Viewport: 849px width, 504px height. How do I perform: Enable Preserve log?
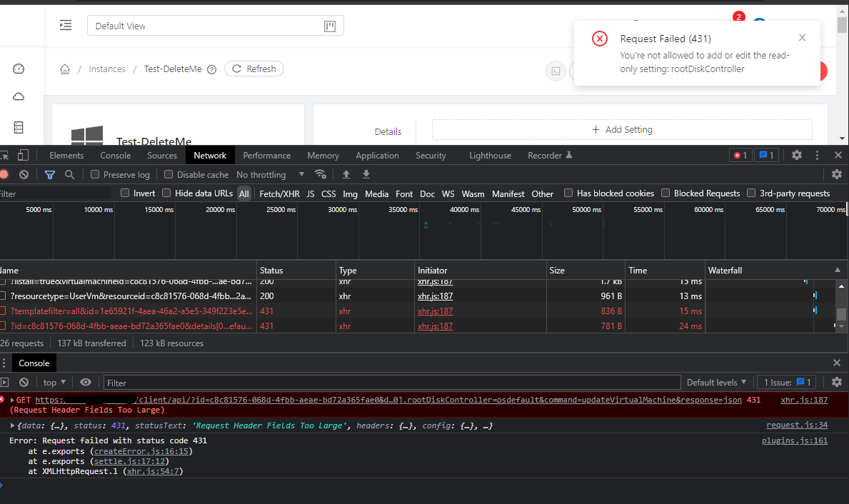click(95, 174)
